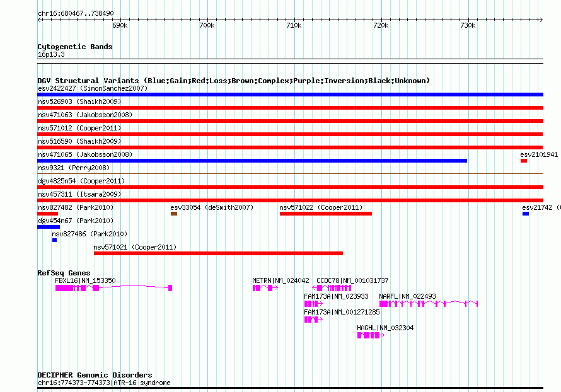Image resolution: width=561 pixels, height=392 pixels.
Task: Click the blue esv2422427 gain variant bar
Action: [x=290, y=95]
